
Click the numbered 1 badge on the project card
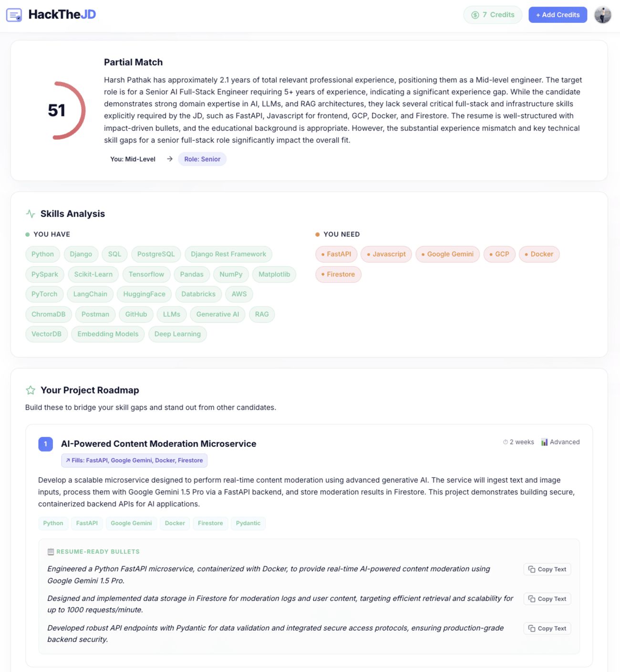(45, 444)
